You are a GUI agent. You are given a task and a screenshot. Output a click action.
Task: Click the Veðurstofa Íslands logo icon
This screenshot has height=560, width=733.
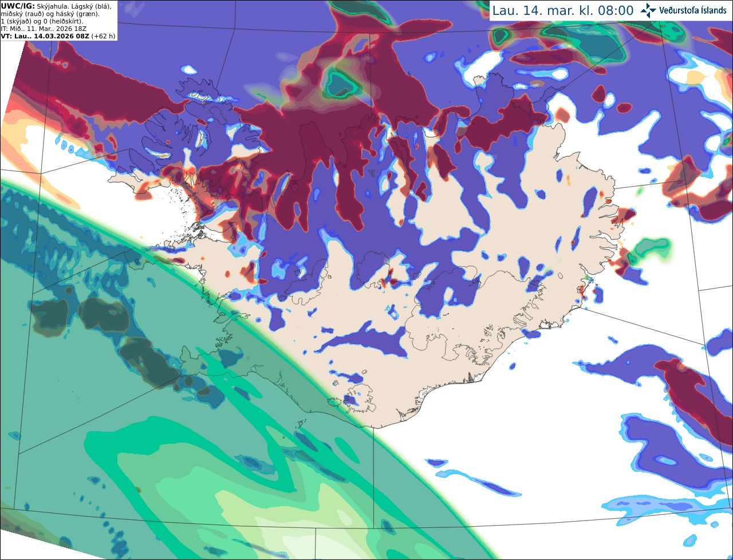coord(648,10)
